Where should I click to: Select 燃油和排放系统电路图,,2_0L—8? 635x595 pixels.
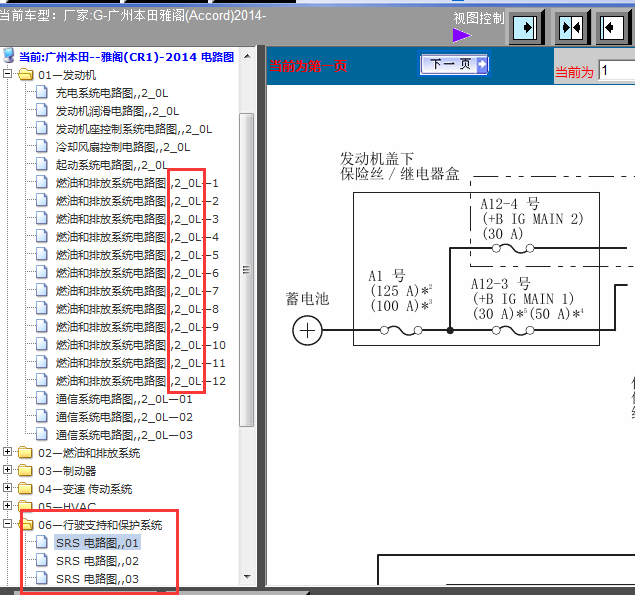pyautogui.click(x=137, y=309)
